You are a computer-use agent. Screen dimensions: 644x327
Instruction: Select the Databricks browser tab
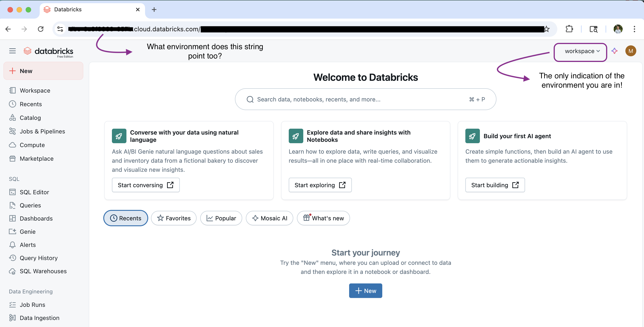tap(92, 10)
